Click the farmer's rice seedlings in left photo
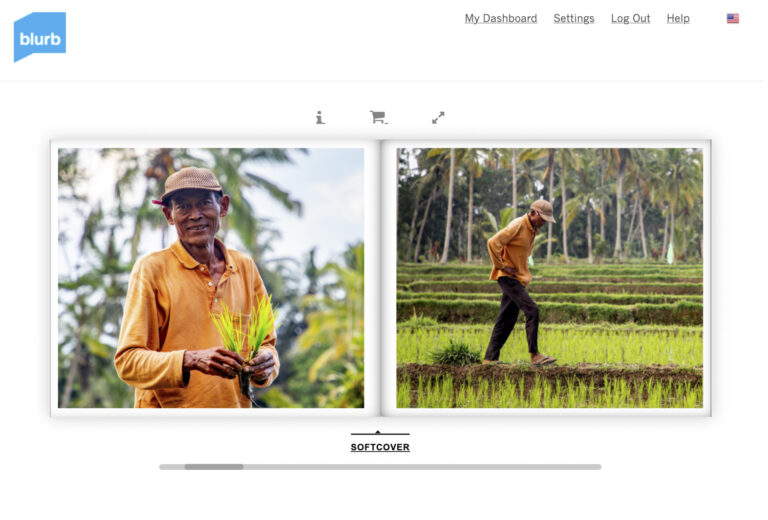 (246, 327)
